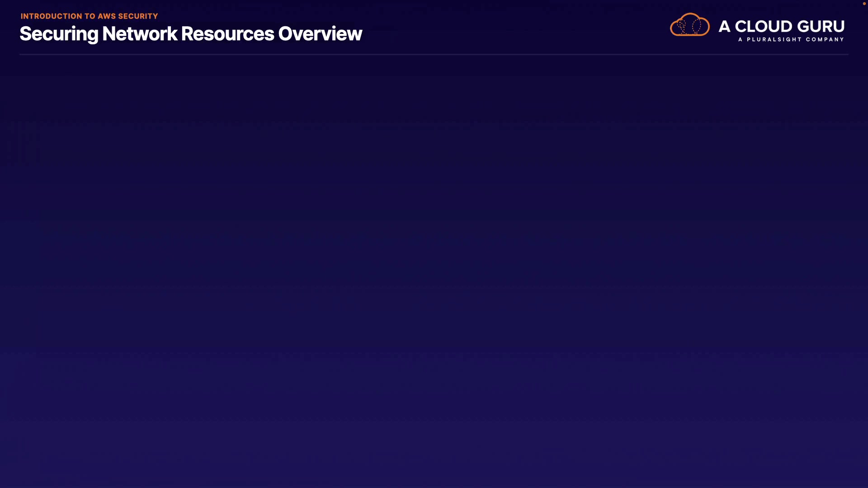Click the small orange recording dot indicator
This screenshot has height=488, width=868.
864,4
